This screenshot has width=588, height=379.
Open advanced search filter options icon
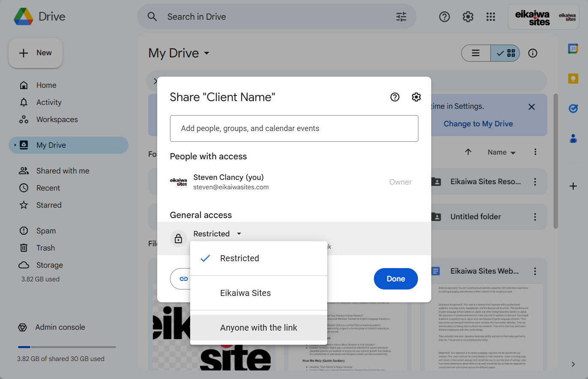pos(401,17)
